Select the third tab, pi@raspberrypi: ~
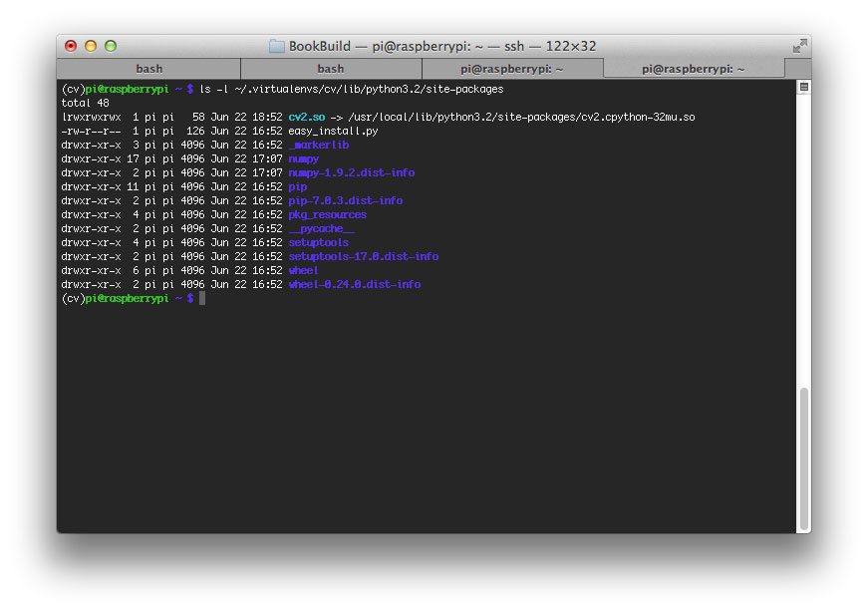This screenshot has height=612, width=868. pyautogui.click(x=512, y=69)
